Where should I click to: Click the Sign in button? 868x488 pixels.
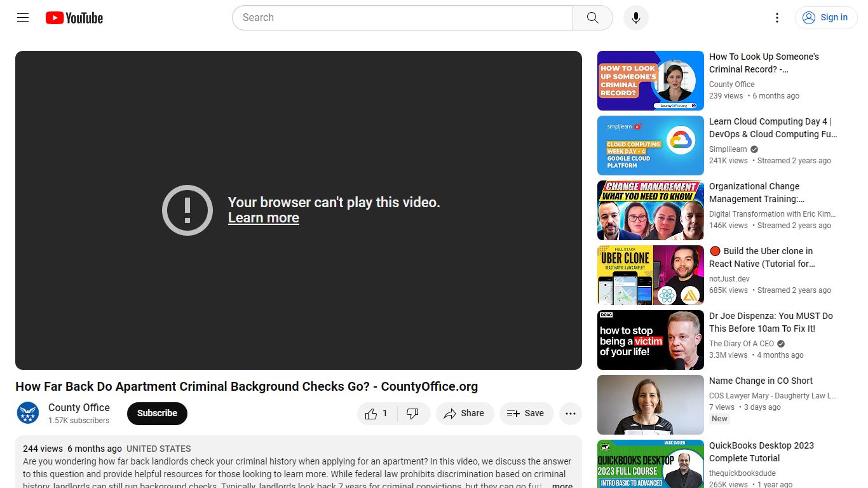(x=825, y=18)
